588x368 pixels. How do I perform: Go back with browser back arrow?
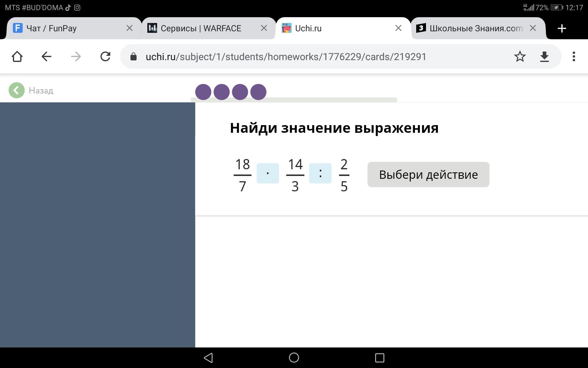point(47,56)
